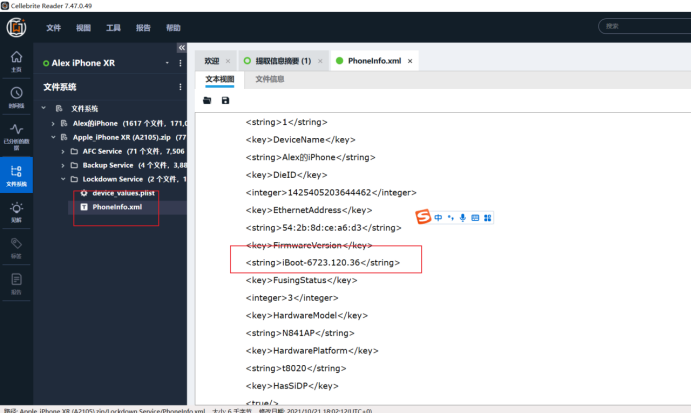Viewport: 691px width, 414px height.
Task: Click the Sogou toolbox grid icon
Action: [x=487, y=218]
